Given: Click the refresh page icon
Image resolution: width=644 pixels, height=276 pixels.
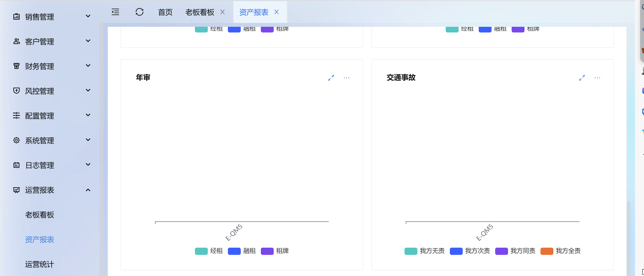Looking at the screenshot, I should tap(139, 12).
